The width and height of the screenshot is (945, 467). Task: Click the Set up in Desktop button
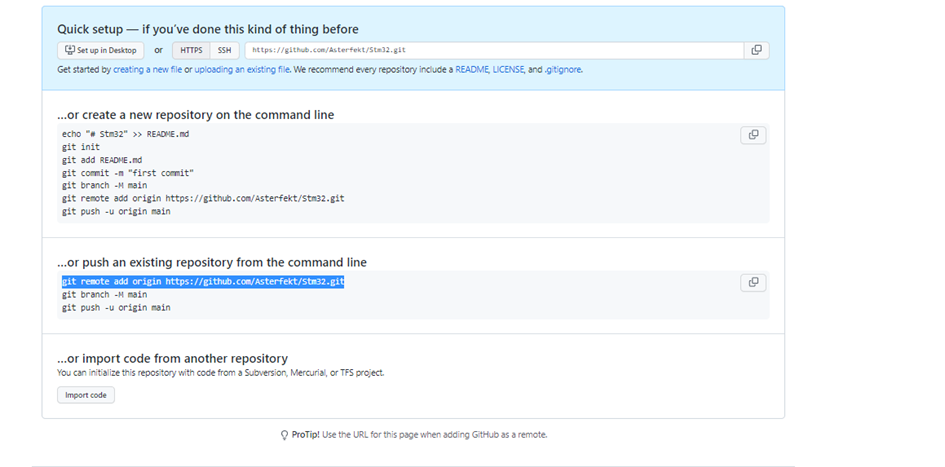[100, 50]
